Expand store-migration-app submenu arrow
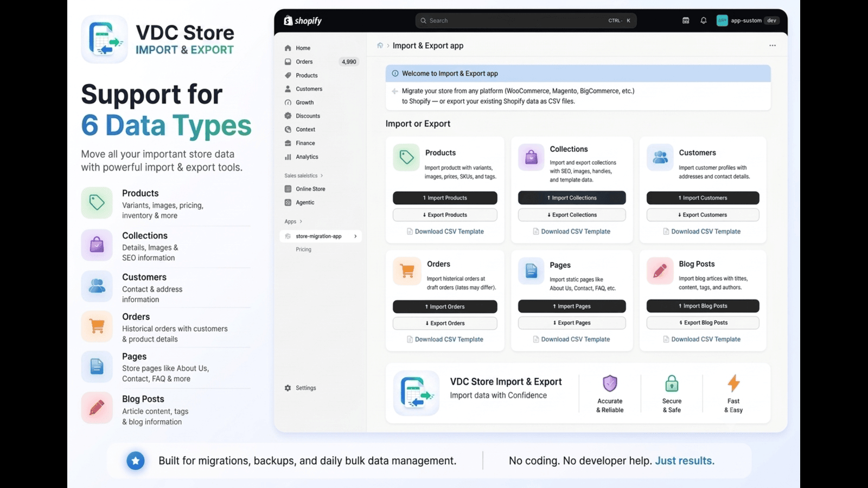This screenshot has width=868, height=488. pos(355,236)
